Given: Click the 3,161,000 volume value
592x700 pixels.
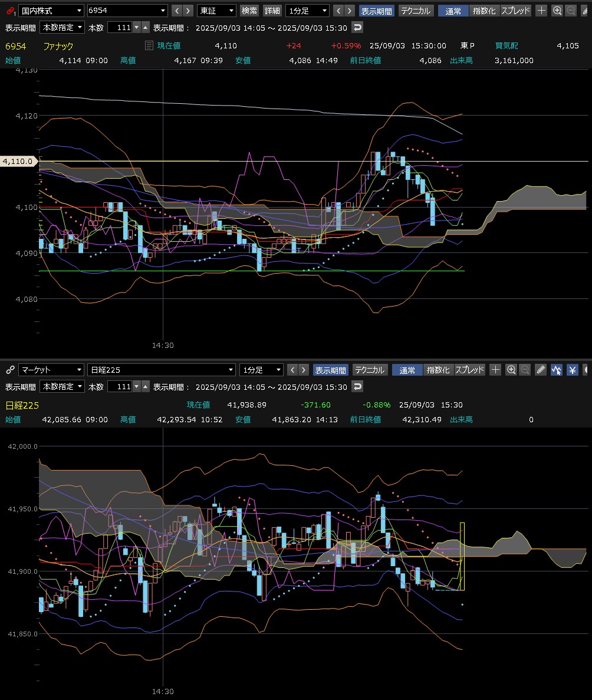Looking at the screenshot, I should pos(514,60).
